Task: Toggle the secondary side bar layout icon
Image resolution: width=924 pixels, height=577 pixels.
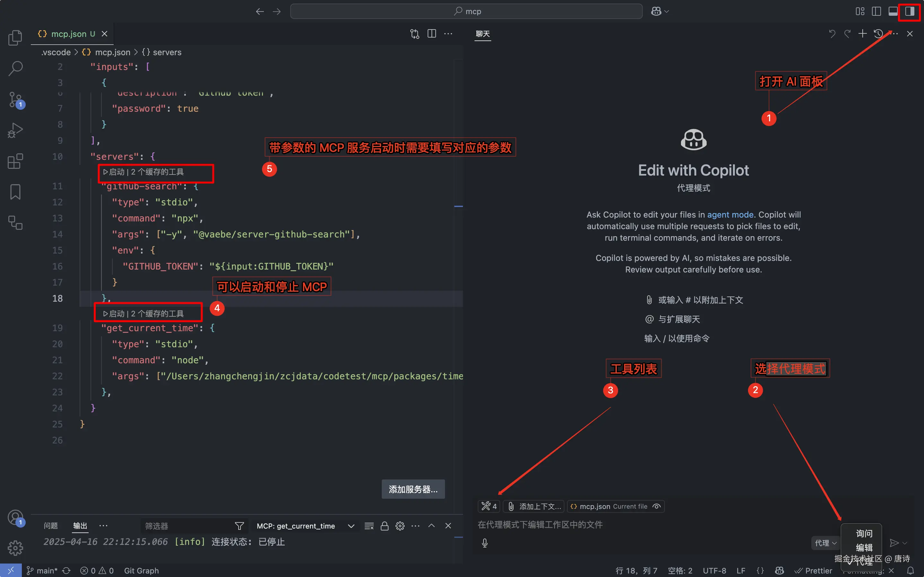Action: [x=910, y=12]
